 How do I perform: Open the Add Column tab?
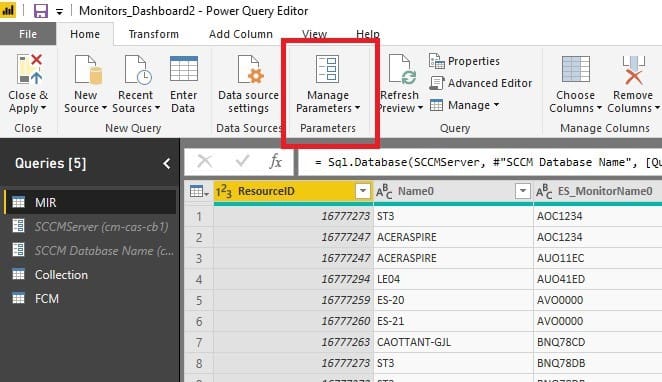pyautogui.click(x=241, y=34)
